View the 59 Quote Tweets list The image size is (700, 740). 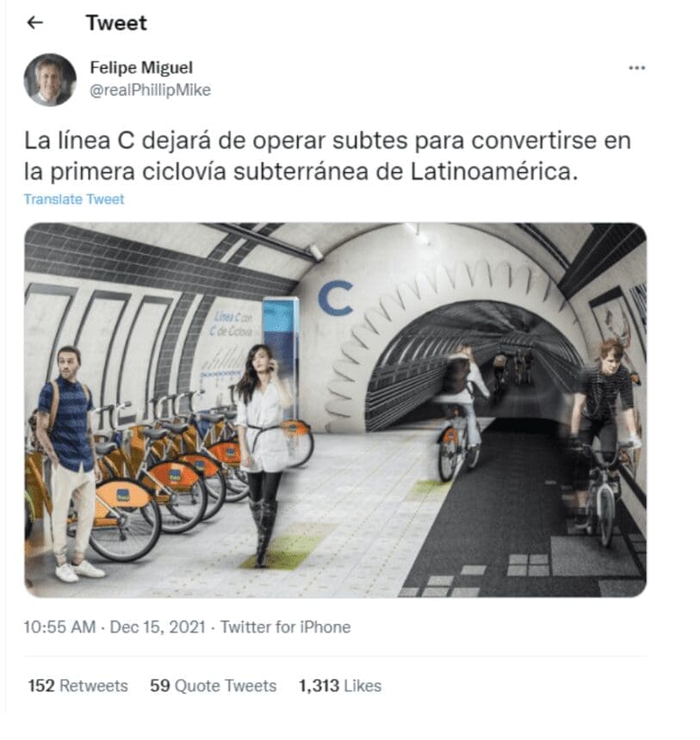coord(213,685)
